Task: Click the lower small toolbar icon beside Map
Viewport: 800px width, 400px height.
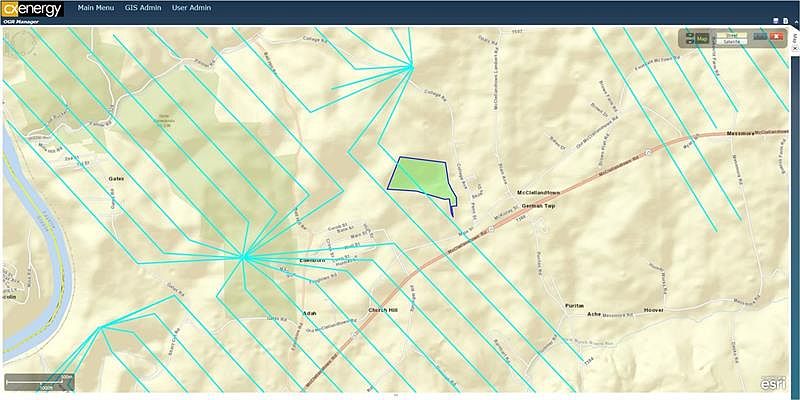Action: click(690, 41)
